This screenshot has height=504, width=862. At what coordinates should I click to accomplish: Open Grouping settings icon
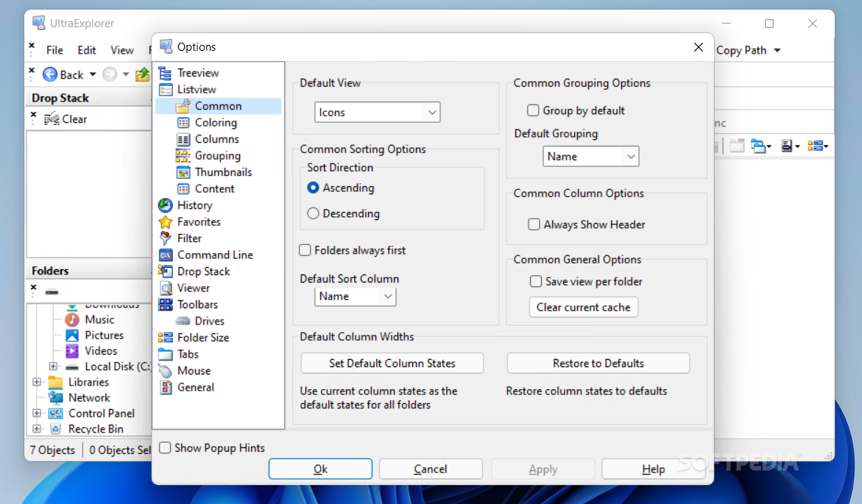[183, 155]
